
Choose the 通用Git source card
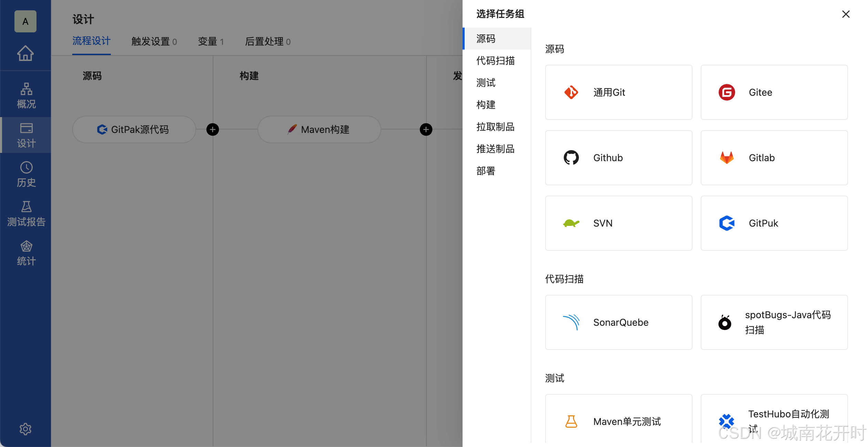pos(618,92)
